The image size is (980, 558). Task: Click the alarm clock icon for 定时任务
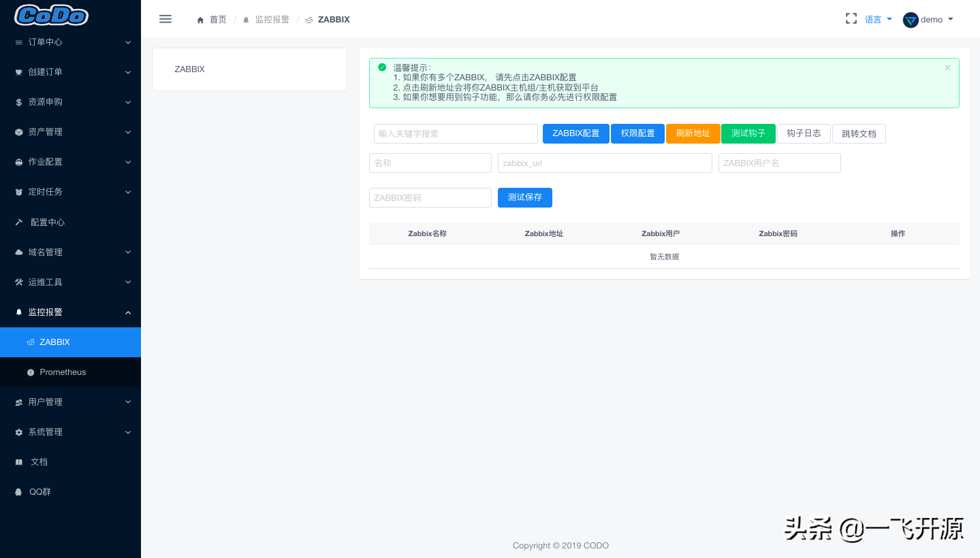tap(18, 192)
